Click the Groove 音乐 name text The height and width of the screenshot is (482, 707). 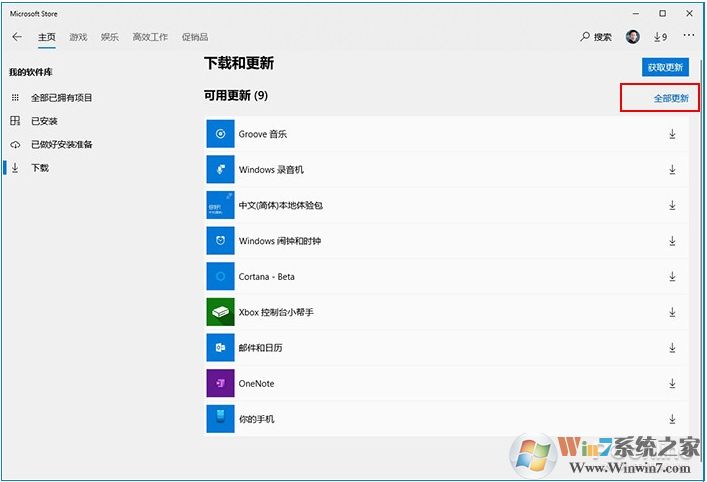(x=263, y=134)
